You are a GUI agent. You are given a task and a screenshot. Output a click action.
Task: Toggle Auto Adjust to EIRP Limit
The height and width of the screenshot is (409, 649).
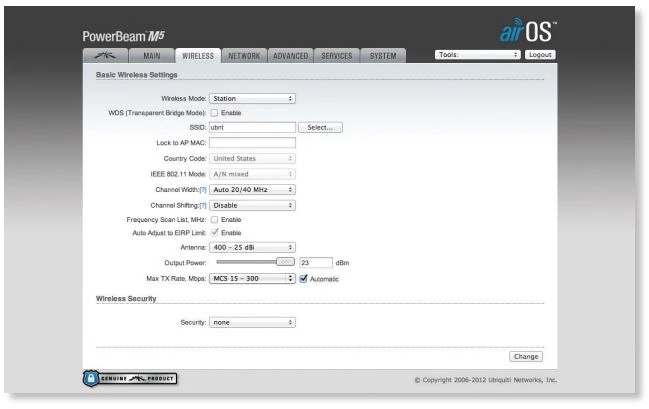(214, 232)
